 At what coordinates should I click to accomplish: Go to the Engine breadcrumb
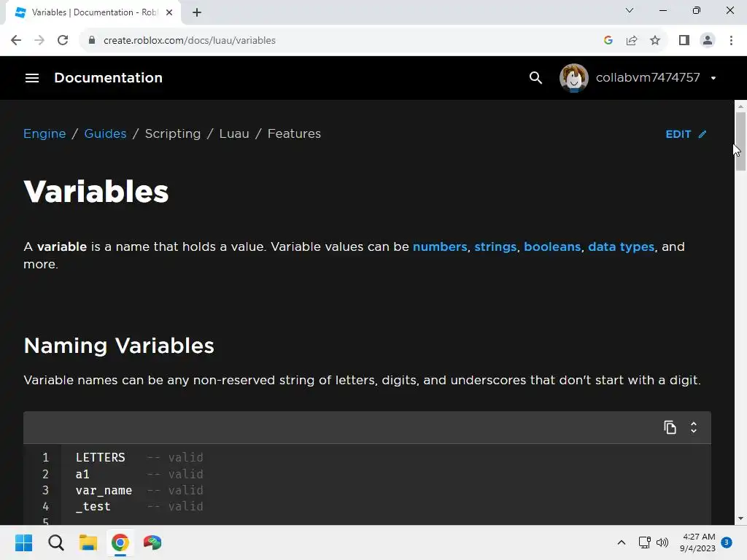(44, 134)
